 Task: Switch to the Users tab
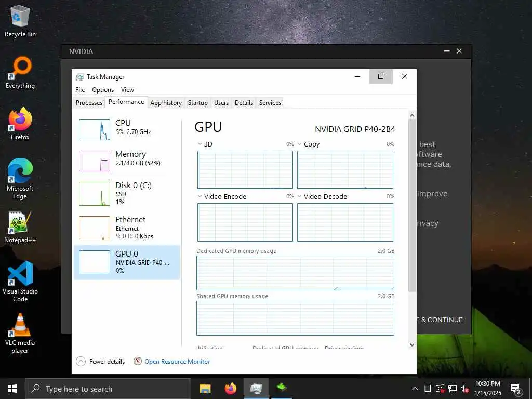click(221, 103)
